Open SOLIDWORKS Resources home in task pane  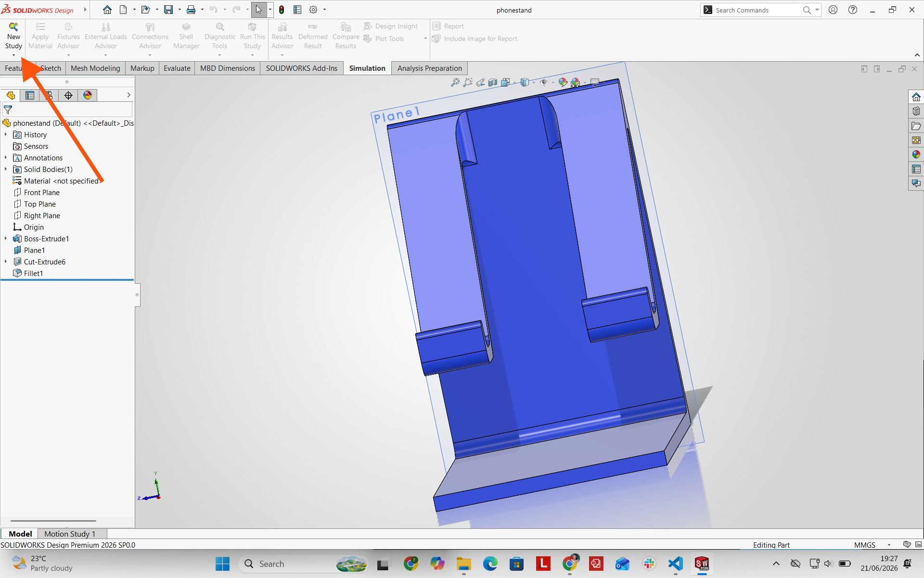click(916, 97)
